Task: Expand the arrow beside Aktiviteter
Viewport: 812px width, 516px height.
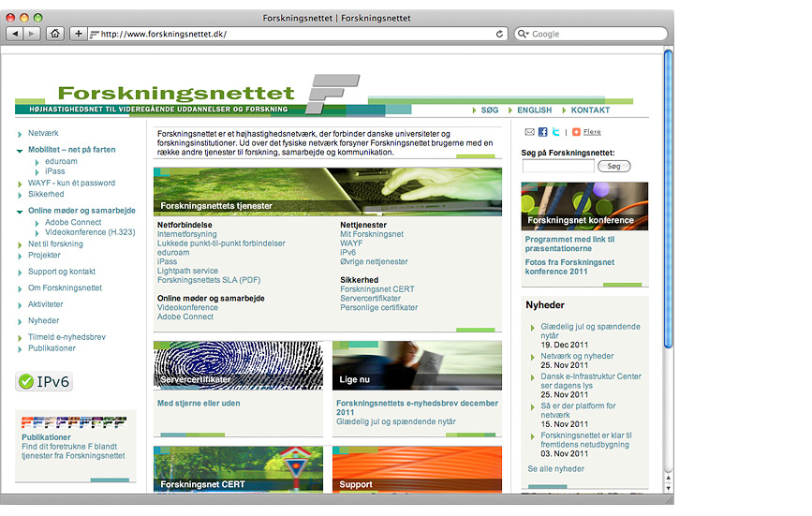Action: coord(20,305)
